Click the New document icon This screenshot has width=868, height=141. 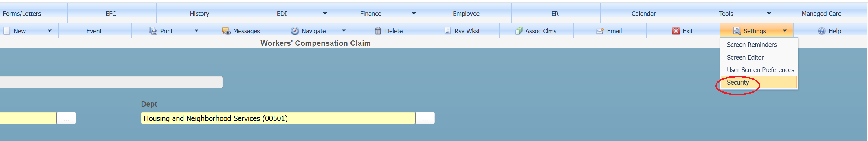pyautogui.click(x=7, y=31)
